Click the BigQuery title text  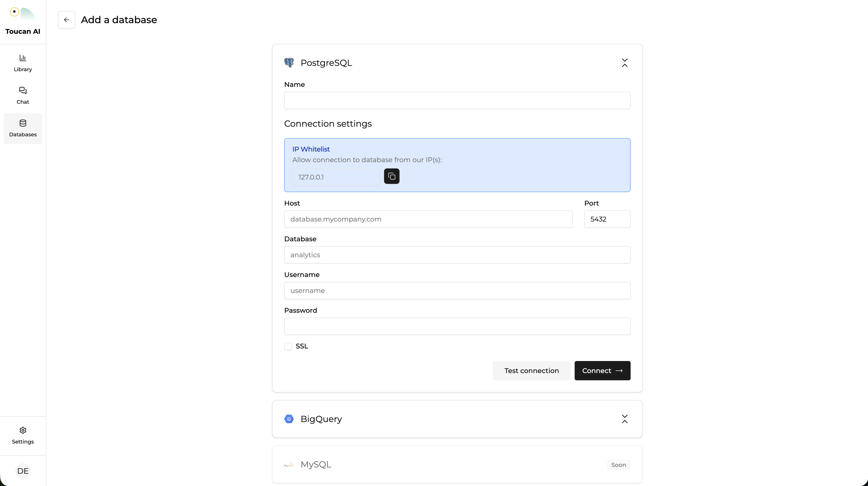[321, 419]
